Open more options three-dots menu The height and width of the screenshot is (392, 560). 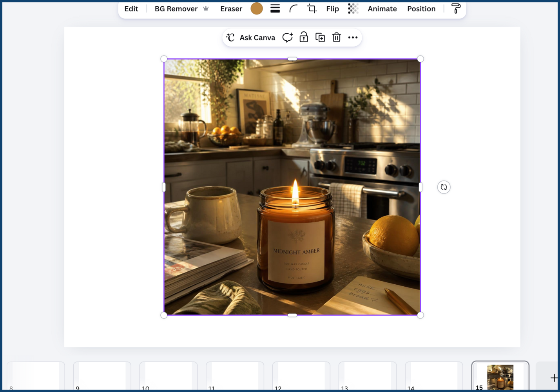point(353,38)
